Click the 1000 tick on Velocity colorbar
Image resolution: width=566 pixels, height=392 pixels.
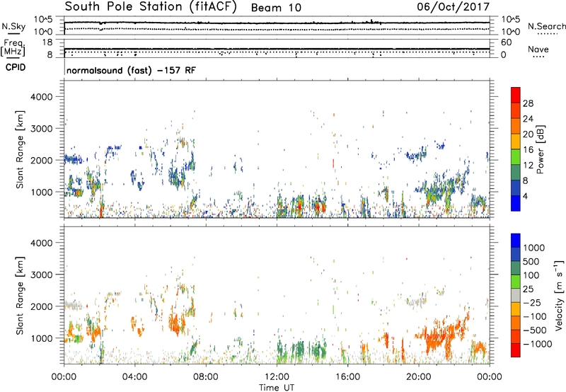click(x=534, y=248)
